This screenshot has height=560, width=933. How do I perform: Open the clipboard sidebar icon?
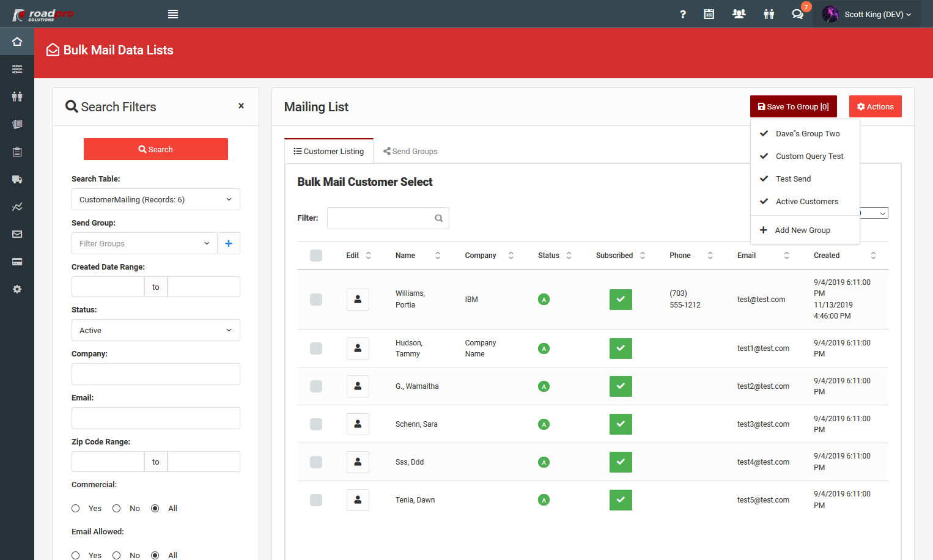click(17, 152)
